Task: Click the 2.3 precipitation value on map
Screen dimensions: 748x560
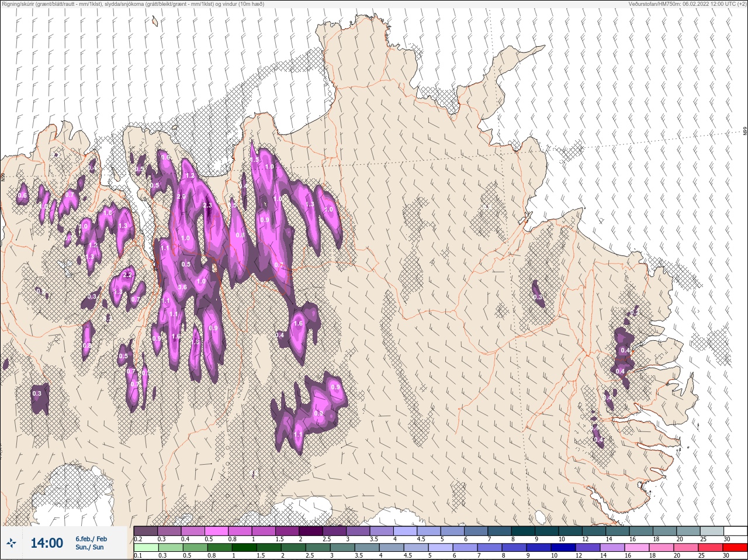Action: 207,206
